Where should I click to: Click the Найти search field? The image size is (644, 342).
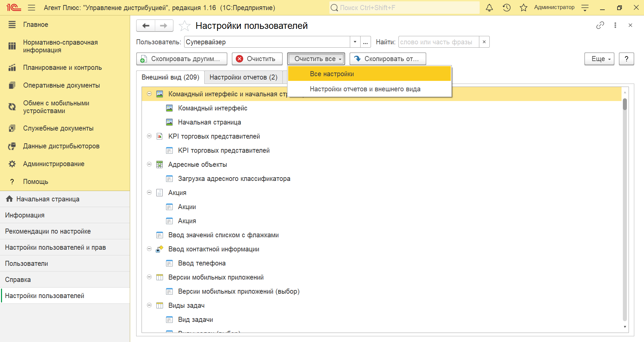click(x=438, y=42)
